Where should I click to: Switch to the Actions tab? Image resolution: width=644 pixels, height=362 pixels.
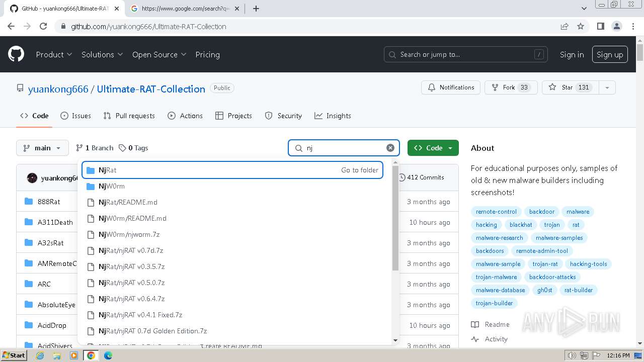[x=185, y=116]
